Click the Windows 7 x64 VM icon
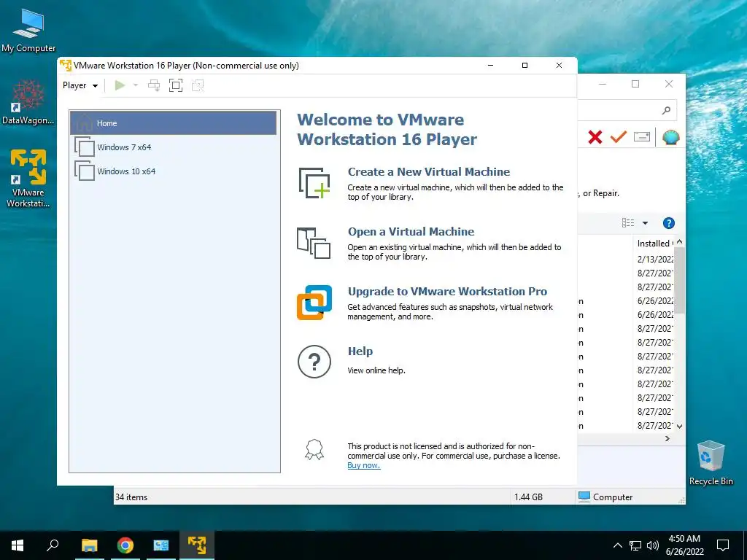This screenshot has width=747, height=560. (x=85, y=147)
